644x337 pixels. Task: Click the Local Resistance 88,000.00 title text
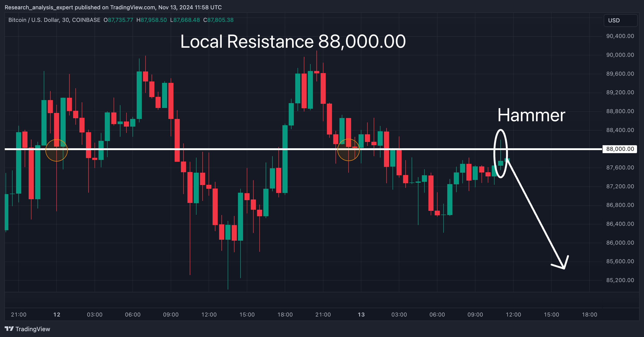coord(293,41)
